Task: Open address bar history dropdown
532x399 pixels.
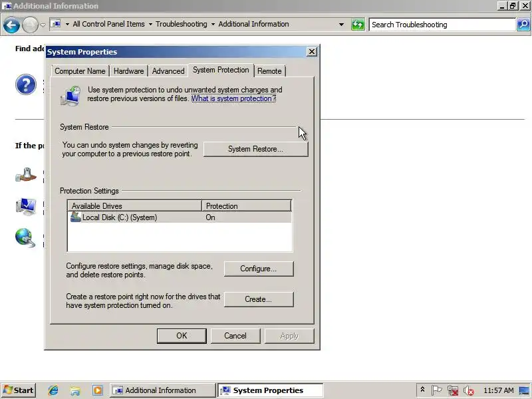Action: point(341,25)
